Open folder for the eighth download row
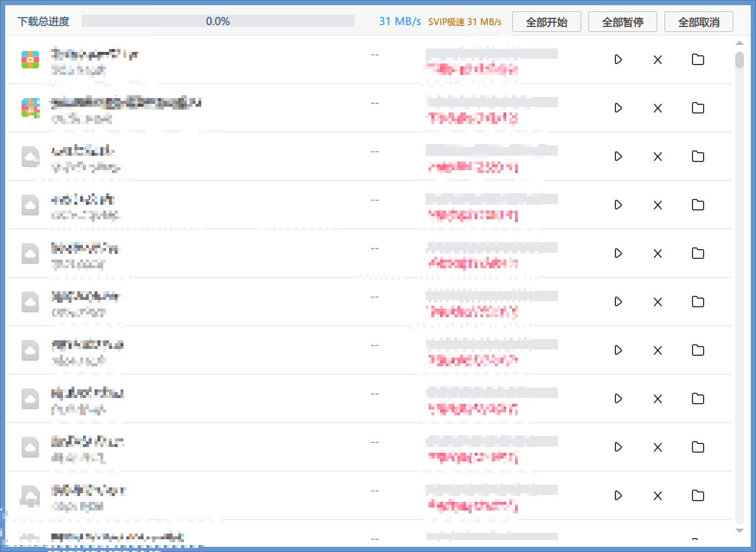Screen dimensions: 756x552 (698, 399)
